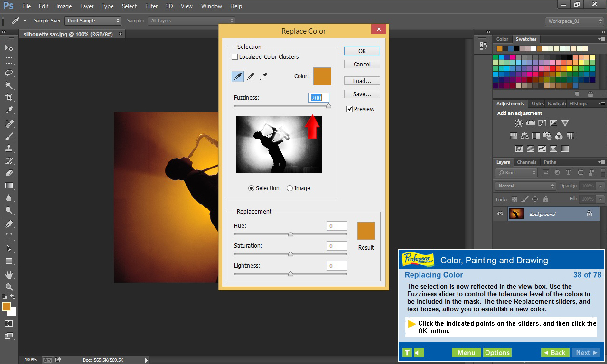This screenshot has width=607, height=364.
Task: Uncheck the Preview option
Action: pyautogui.click(x=350, y=109)
